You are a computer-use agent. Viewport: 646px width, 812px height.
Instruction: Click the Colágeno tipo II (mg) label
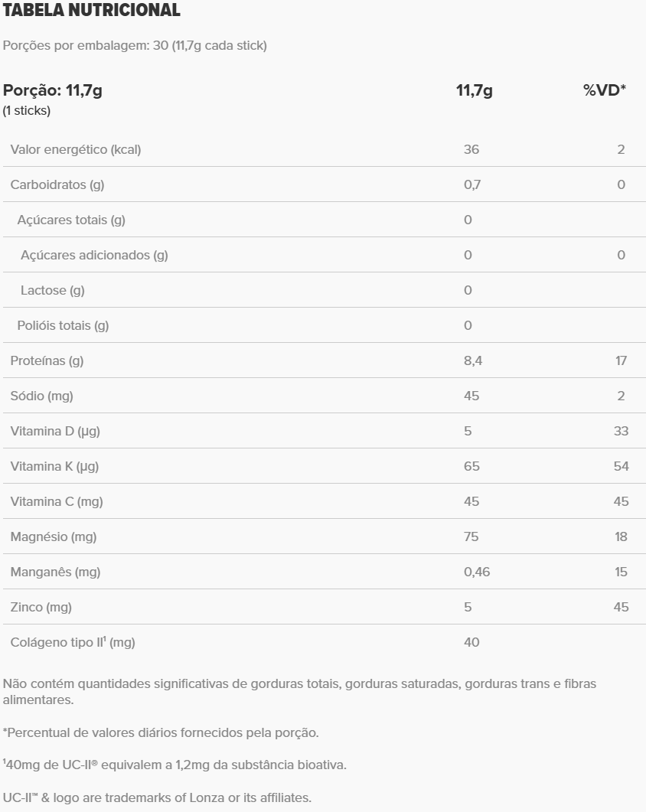[73, 642]
